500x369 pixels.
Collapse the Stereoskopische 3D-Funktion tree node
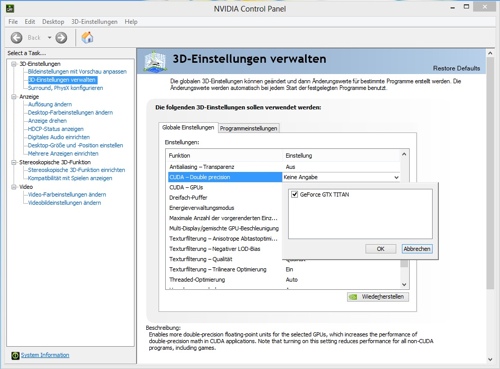14,162
